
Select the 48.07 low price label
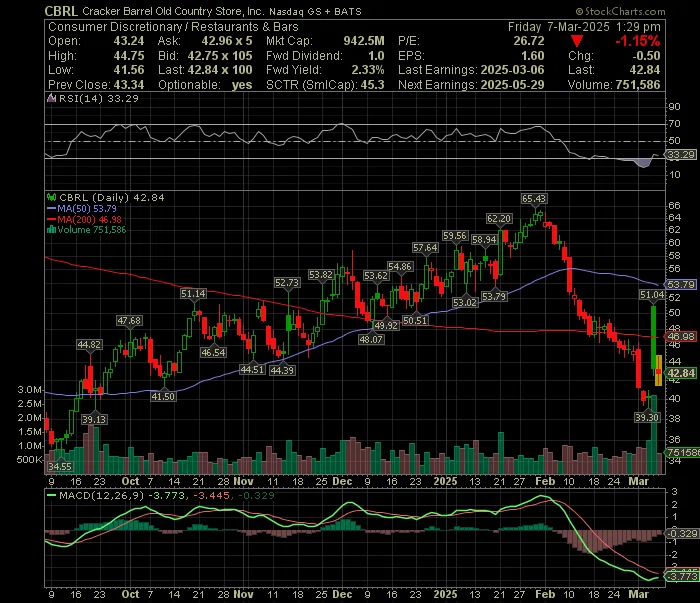pos(371,340)
